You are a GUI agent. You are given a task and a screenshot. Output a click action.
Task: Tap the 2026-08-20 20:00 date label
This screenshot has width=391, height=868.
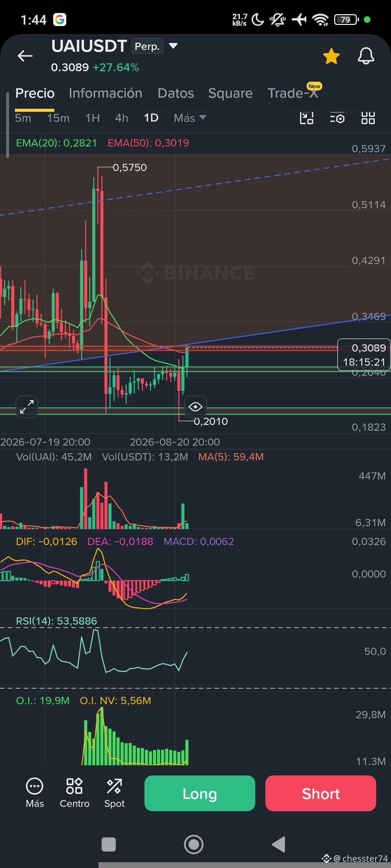click(175, 442)
